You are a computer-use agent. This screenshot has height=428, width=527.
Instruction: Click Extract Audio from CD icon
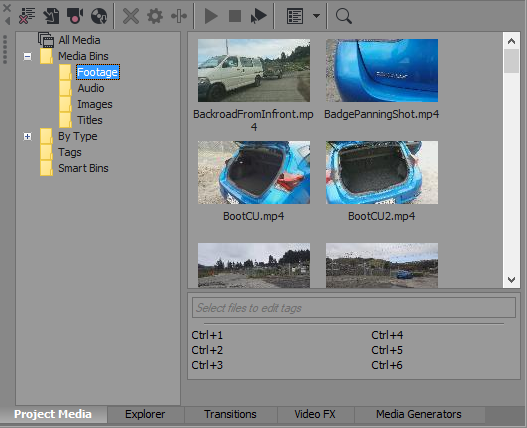(x=99, y=16)
